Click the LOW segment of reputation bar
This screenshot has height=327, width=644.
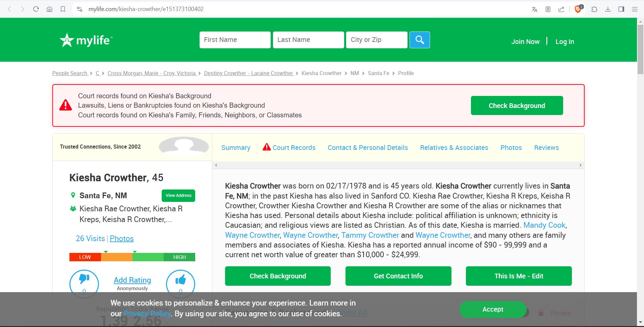[x=85, y=257]
